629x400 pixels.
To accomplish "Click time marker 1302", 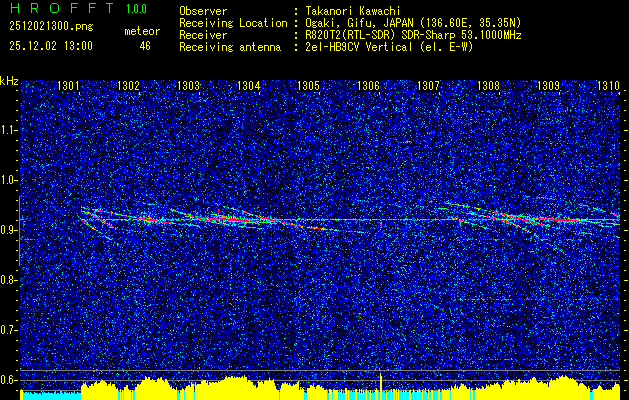I will [128, 85].
